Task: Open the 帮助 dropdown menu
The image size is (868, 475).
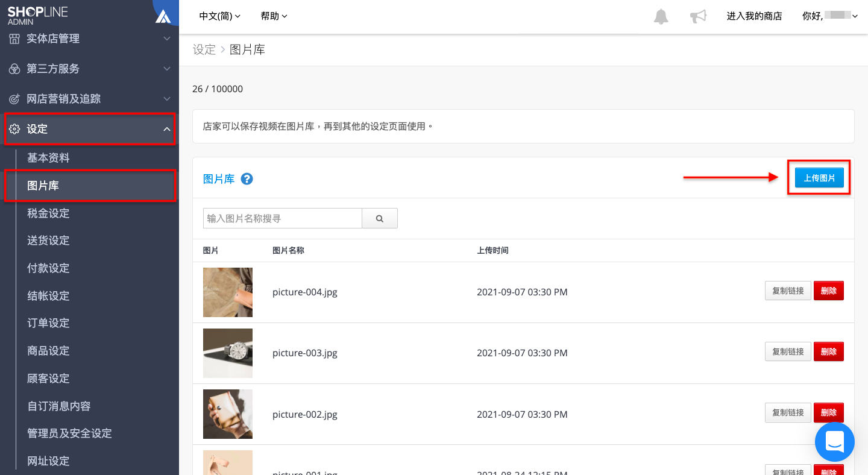Action: [x=274, y=16]
